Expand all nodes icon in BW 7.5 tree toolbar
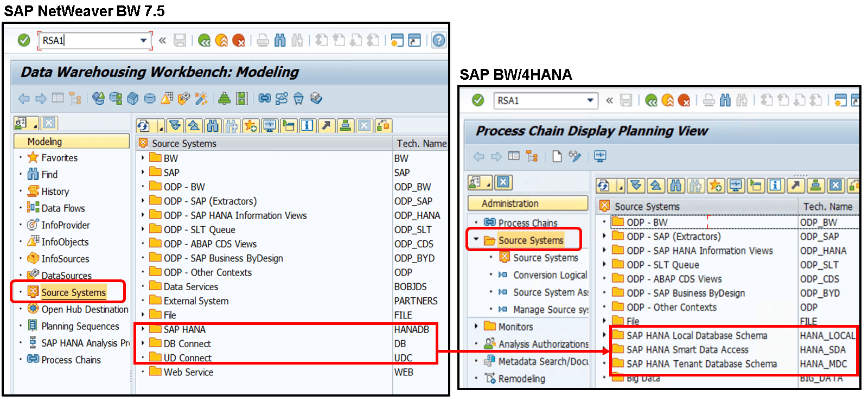The image size is (868, 402). 175,126
